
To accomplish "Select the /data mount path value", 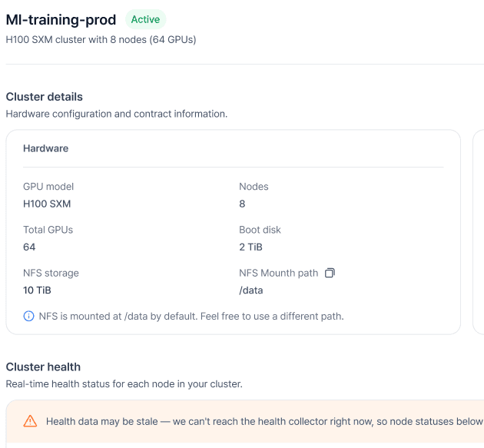I will click(251, 290).
